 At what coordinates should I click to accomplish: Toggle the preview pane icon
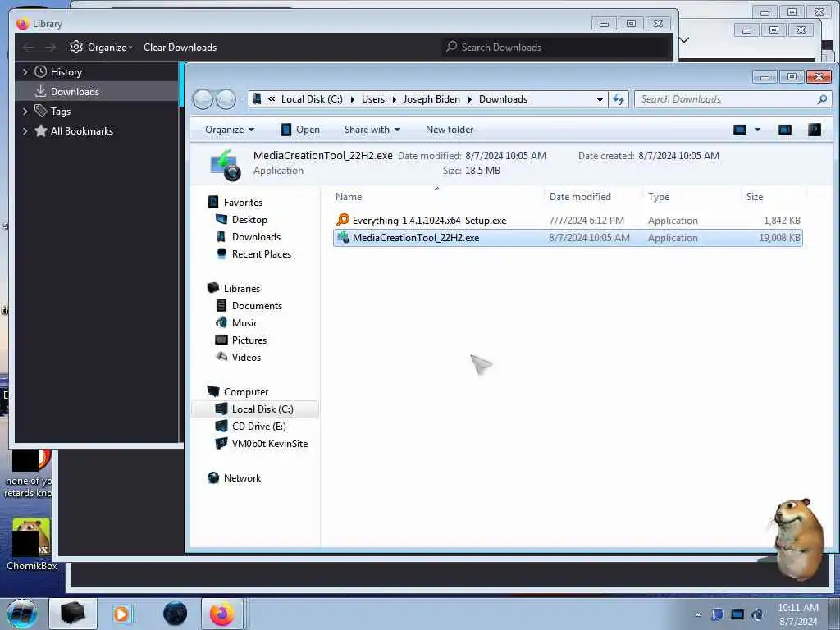(785, 130)
